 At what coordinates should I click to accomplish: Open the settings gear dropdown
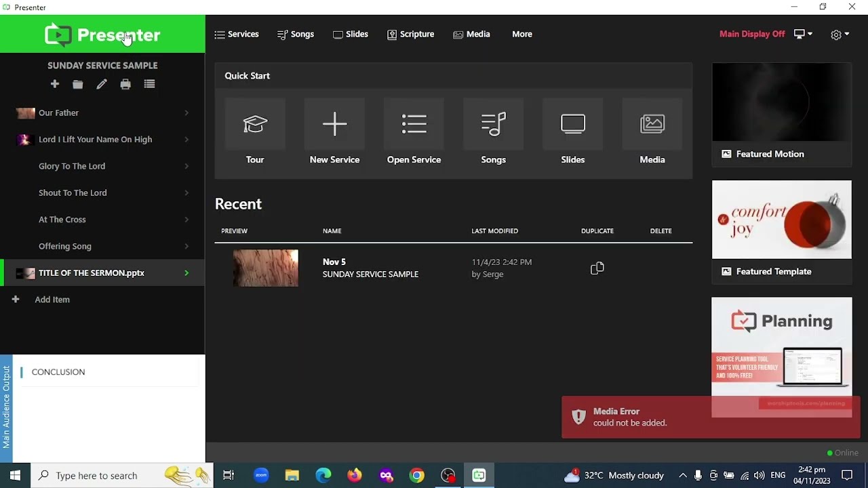[x=840, y=35]
